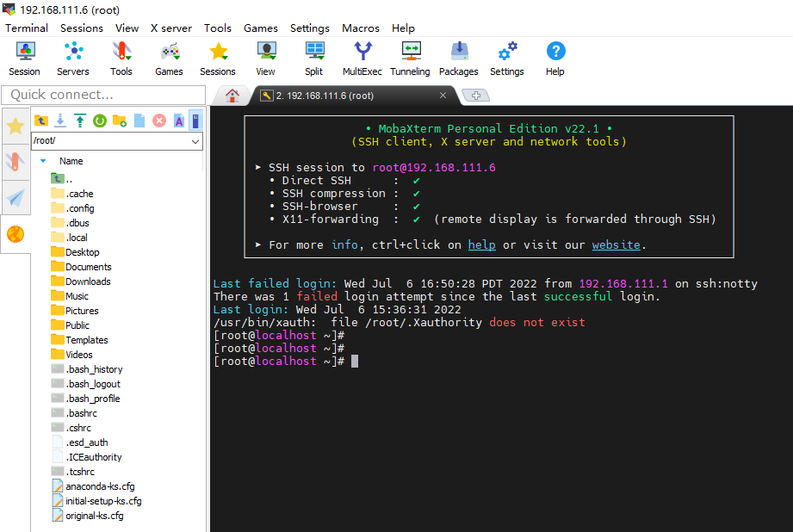Open the Session toolbar icon
This screenshot has width=793, height=532.
pyautogui.click(x=24, y=59)
